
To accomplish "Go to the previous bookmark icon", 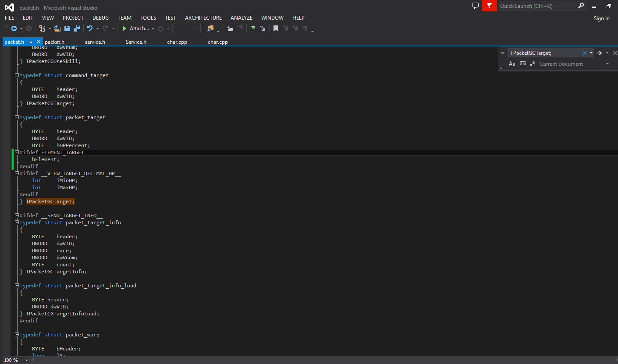I will coord(285,28).
